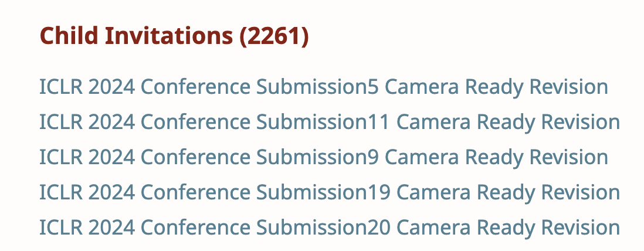This screenshot has height=251, width=644.
Task: View the camera ready invitation for Submission20
Action: (329, 228)
